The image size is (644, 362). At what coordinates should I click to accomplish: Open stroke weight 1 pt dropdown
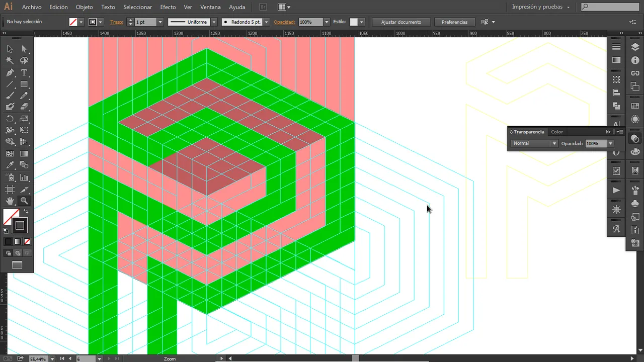coord(160,22)
